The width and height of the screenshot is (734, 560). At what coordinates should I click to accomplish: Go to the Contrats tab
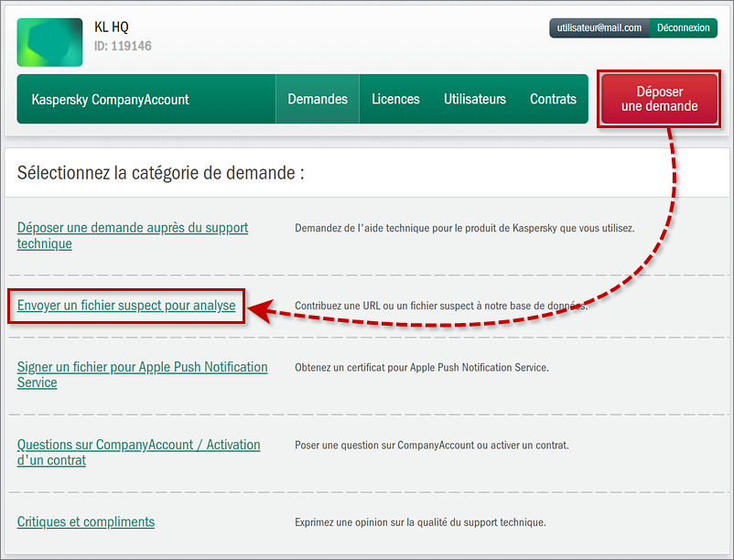pyautogui.click(x=553, y=99)
